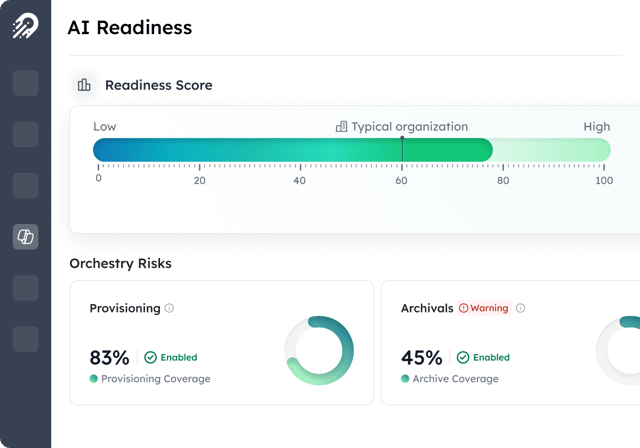Open the sidebar item directly below the highlighted icon
640x448 pixels.
tap(25, 288)
